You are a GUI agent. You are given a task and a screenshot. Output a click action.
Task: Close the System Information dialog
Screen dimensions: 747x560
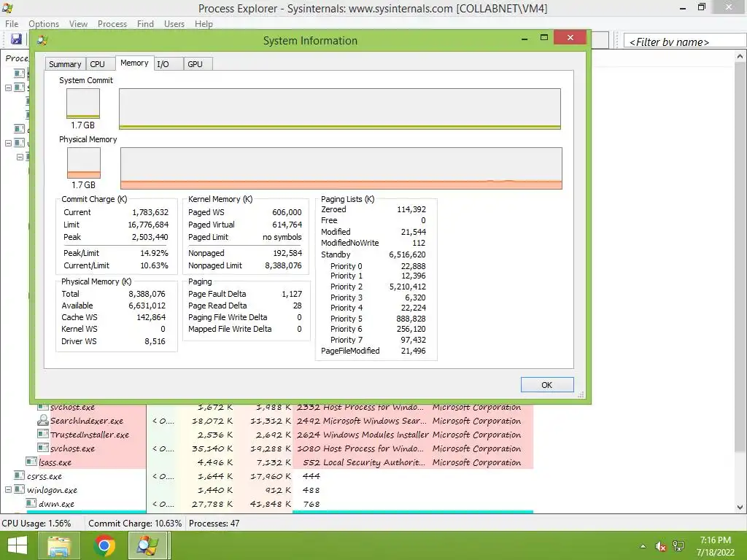570,38
